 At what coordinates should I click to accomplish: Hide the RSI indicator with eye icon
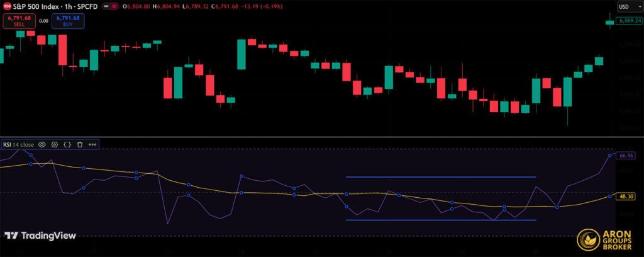tap(42, 144)
